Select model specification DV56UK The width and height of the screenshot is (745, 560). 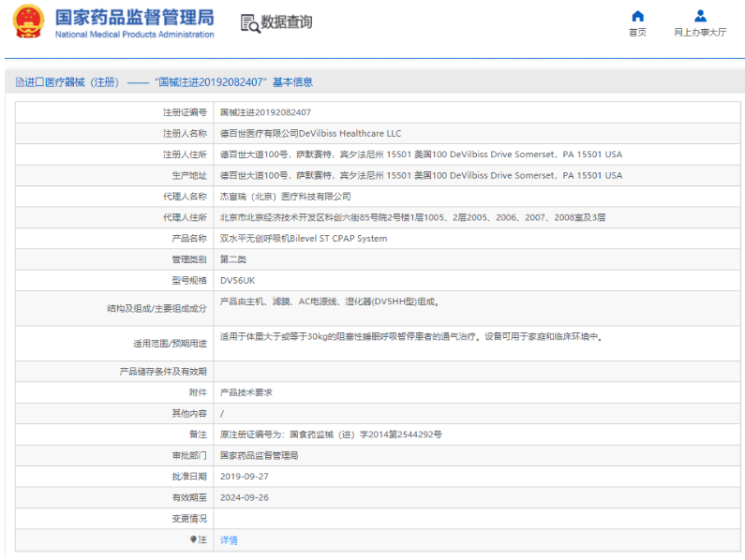pyautogui.click(x=238, y=280)
